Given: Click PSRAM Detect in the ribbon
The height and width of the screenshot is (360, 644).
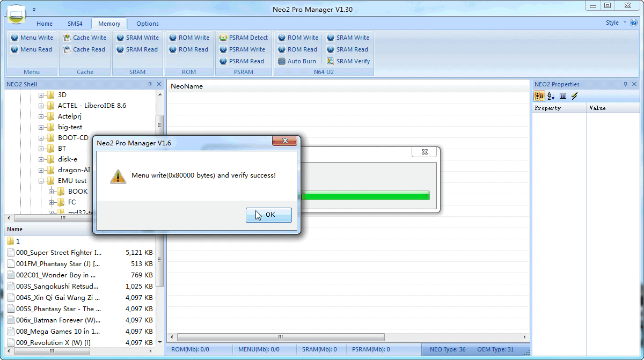Looking at the screenshot, I should [x=244, y=38].
